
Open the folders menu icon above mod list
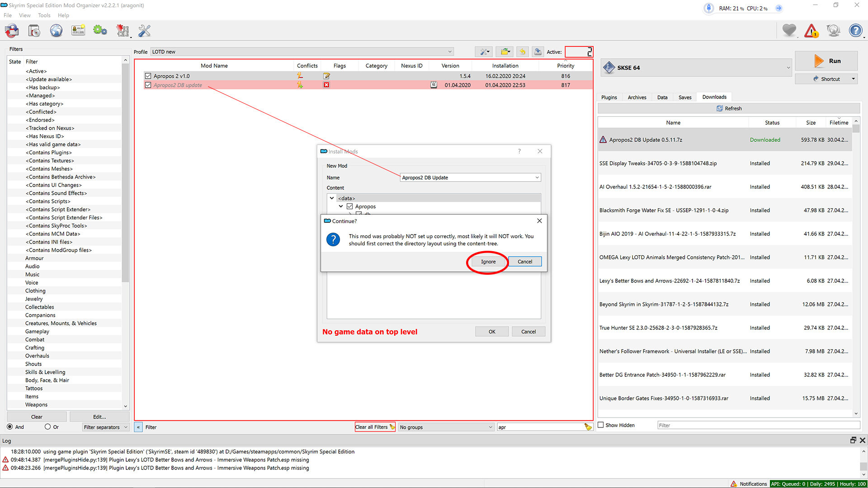[x=505, y=52]
